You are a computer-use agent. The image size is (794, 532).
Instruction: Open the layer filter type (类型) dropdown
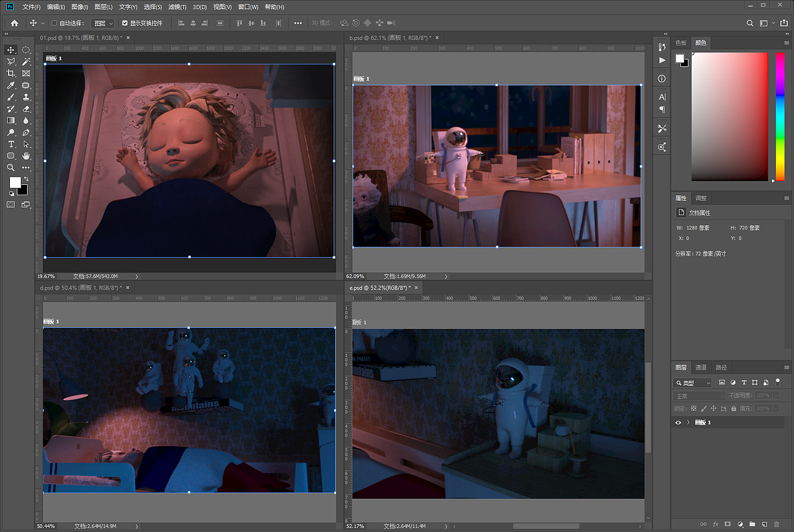pyautogui.click(x=693, y=383)
